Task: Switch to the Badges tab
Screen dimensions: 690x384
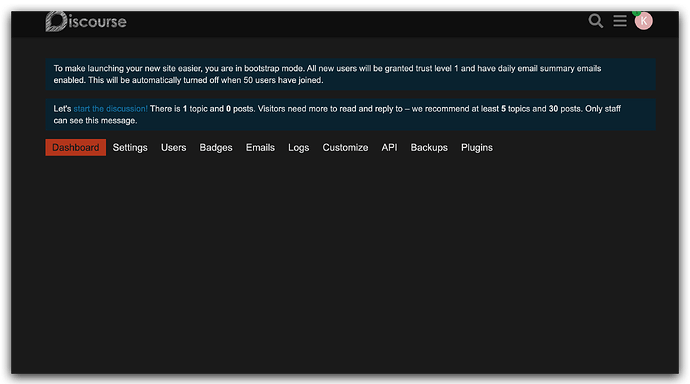Action: tap(216, 147)
